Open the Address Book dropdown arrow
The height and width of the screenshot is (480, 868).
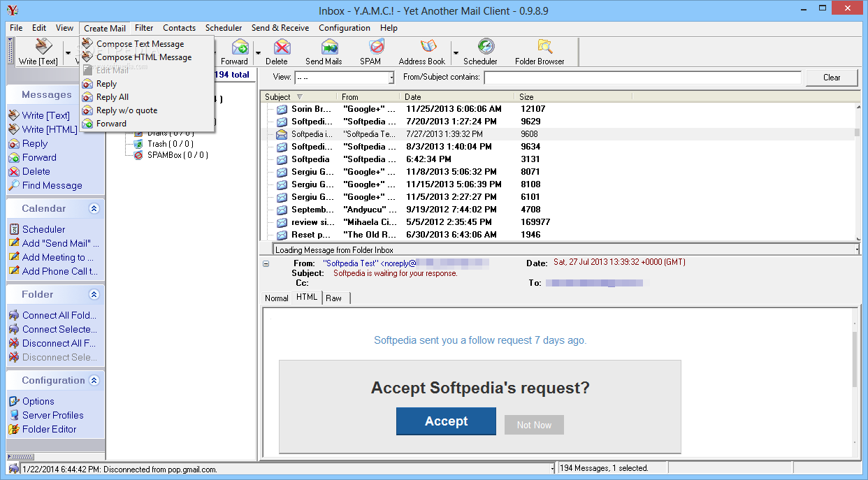456,52
